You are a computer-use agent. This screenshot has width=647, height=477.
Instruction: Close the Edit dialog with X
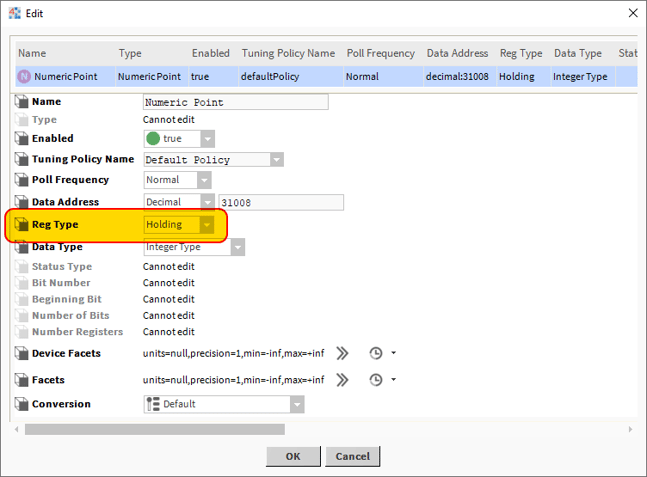pyautogui.click(x=633, y=13)
